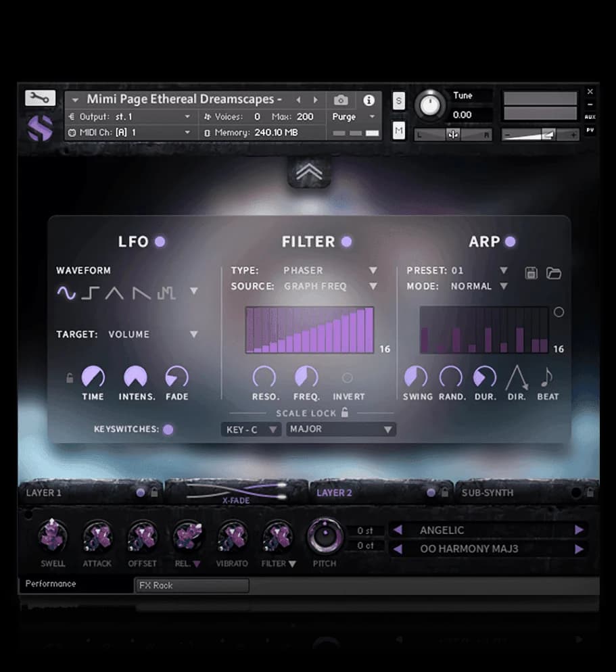
Task: Click the save arp preset icon
Action: point(531,273)
